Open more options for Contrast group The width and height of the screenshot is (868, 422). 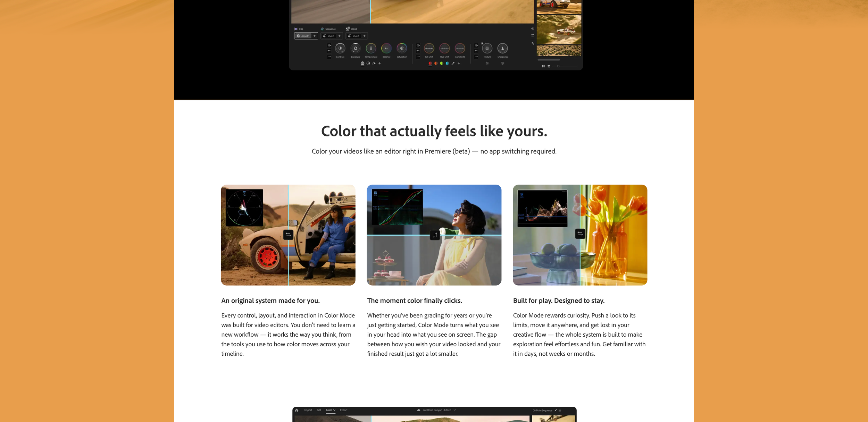(329, 57)
